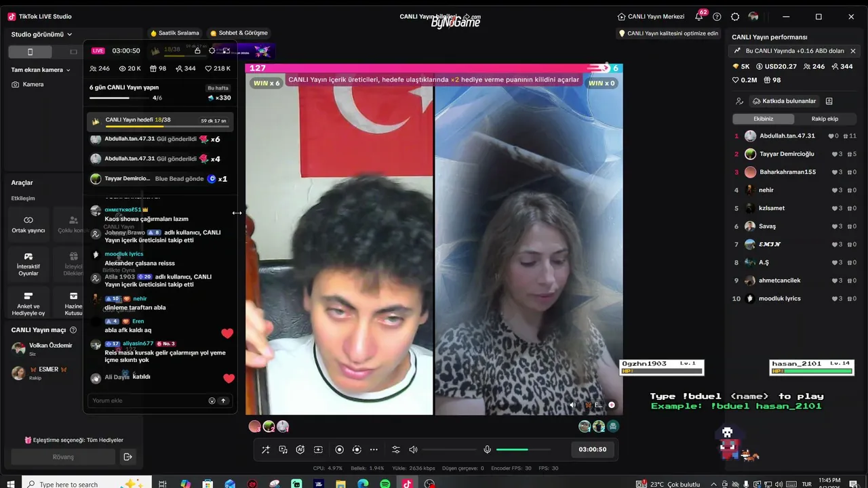Mute the microphone icon

[x=487, y=449]
